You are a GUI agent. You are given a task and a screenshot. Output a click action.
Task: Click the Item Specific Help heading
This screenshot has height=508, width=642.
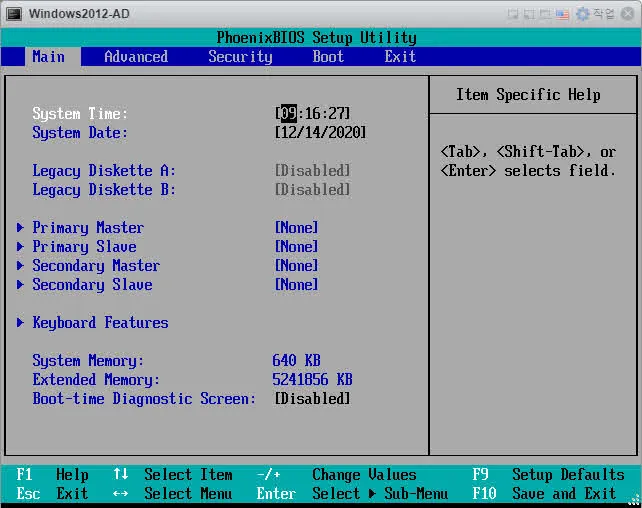(x=528, y=95)
